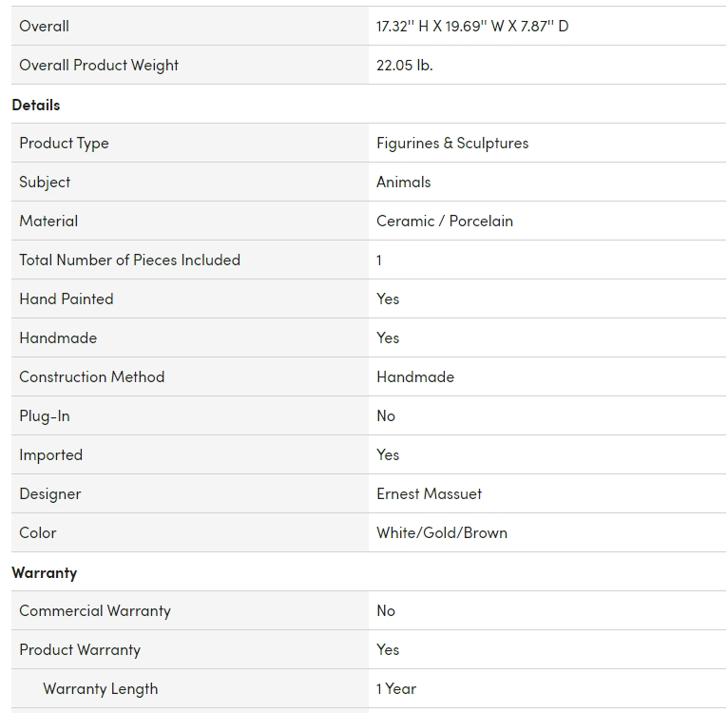Select the Product Warranty Yes value
The height and width of the screenshot is (713, 728).
388,650
